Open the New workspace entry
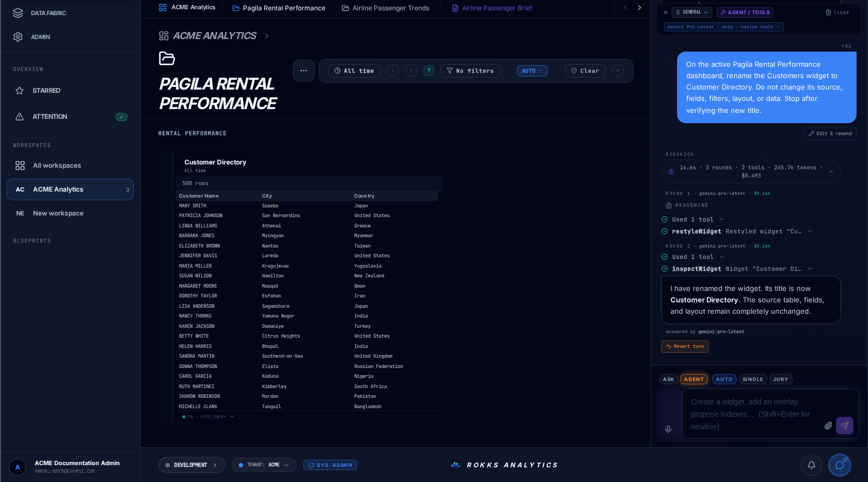 point(71,213)
